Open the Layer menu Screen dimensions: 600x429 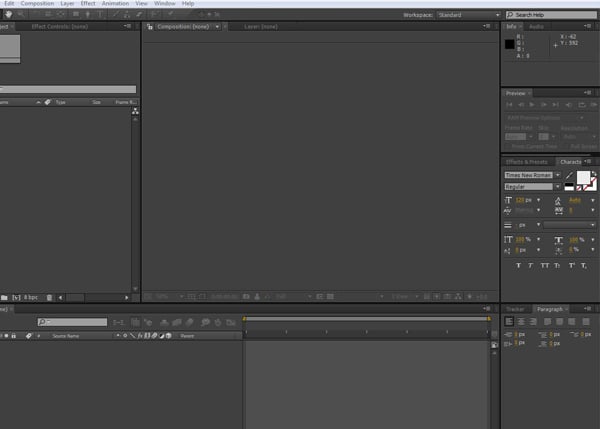point(67,3)
